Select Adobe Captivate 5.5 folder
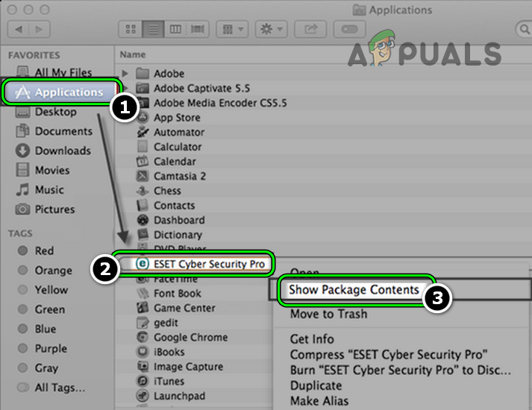This screenshot has width=532, height=410. (201, 88)
